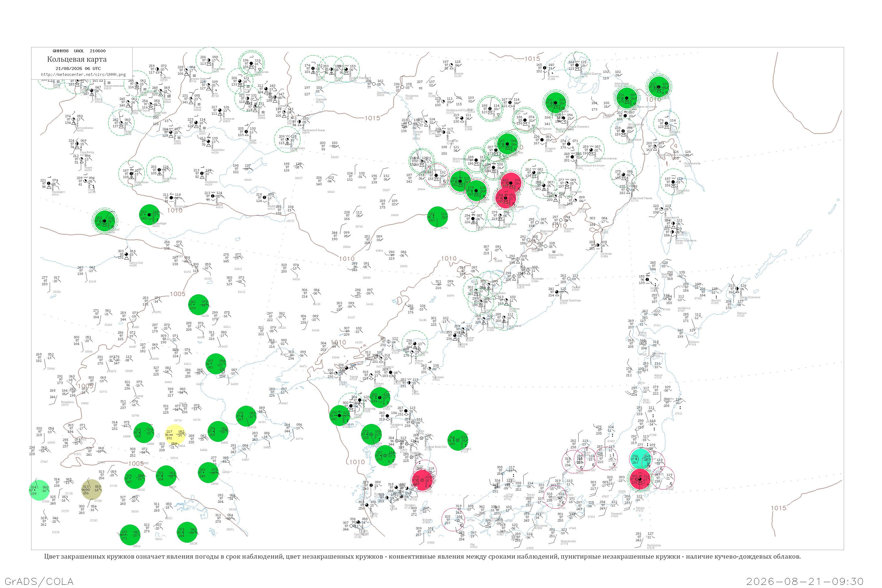Click the station label "Baruunkharaa"
882x588 pixels.
[x=85, y=128]
